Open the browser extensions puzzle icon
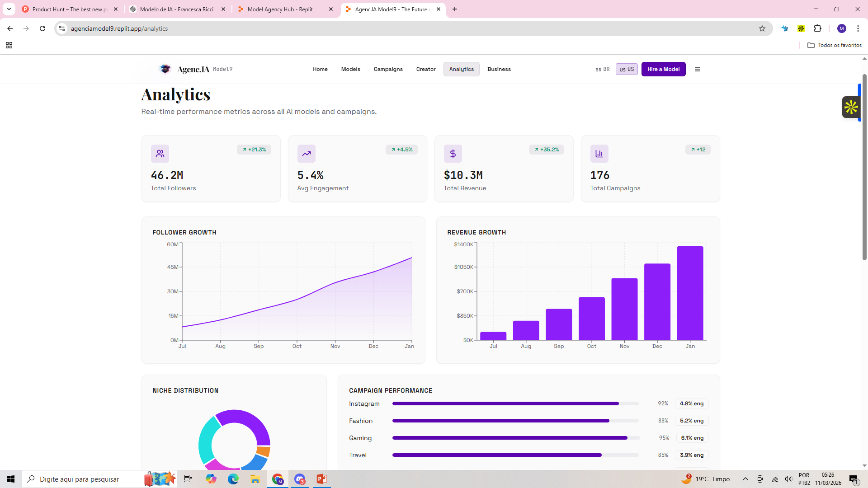This screenshot has width=868, height=488. tap(817, 28)
